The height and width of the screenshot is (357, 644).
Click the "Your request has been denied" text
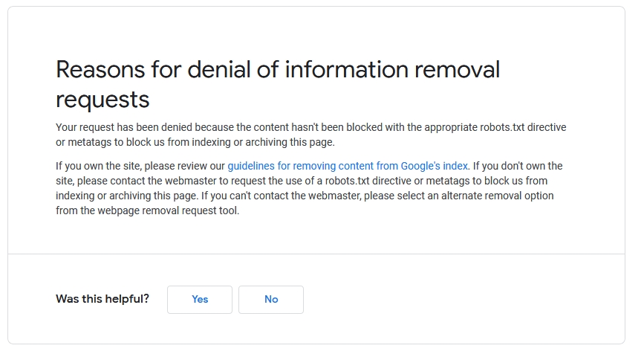(123, 128)
